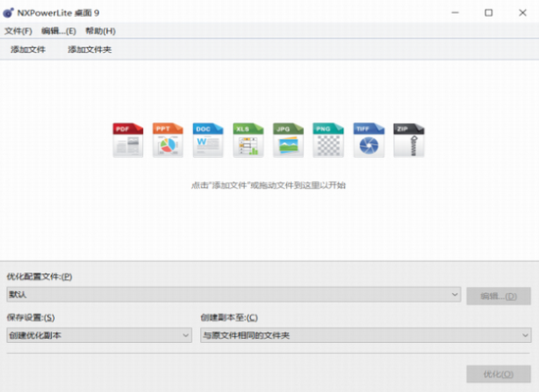Screen dimensions: 539x392
Task: Click the XLS spreadsheet file icon
Action: pyautogui.click(x=248, y=140)
